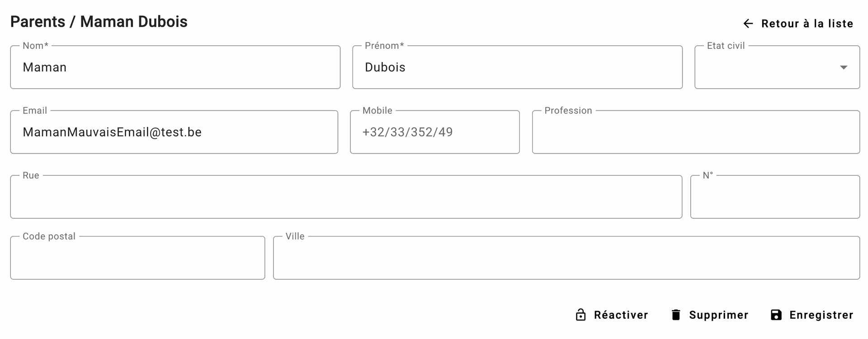Click the Réactiver lock icon
The width and height of the screenshot is (868, 339).
point(580,315)
